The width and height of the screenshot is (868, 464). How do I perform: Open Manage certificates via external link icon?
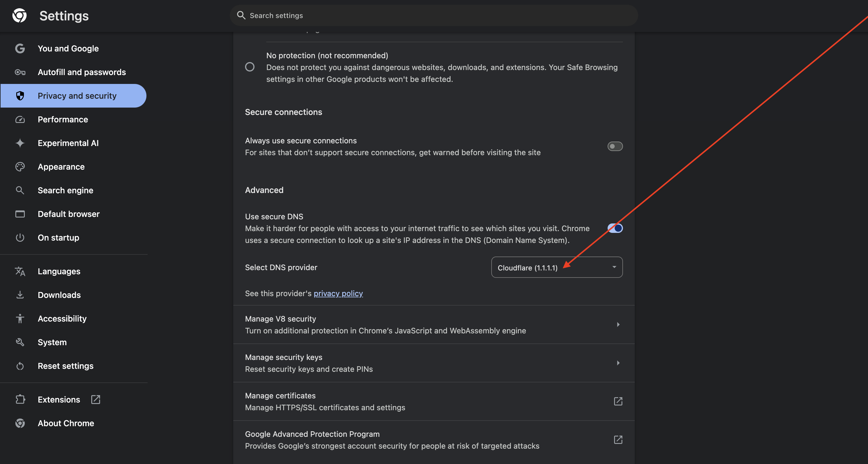pyautogui.click(x=618, y=401)
